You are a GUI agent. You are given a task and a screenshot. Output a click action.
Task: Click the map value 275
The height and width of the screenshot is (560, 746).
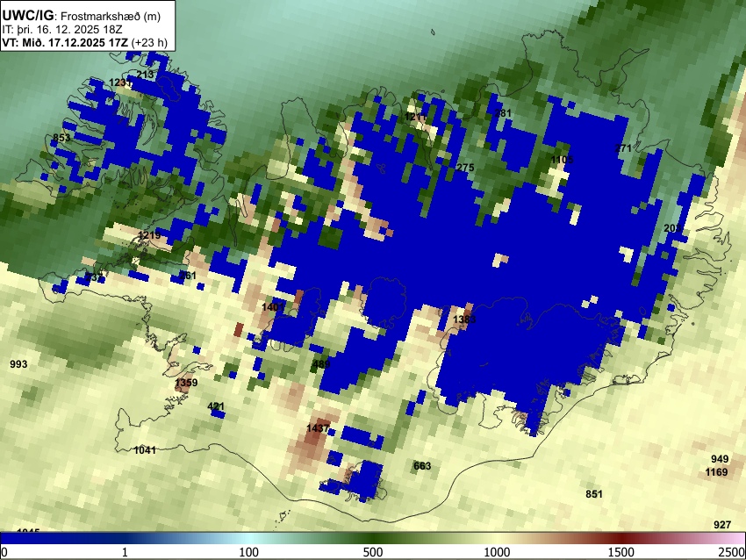tap(465, 168)
